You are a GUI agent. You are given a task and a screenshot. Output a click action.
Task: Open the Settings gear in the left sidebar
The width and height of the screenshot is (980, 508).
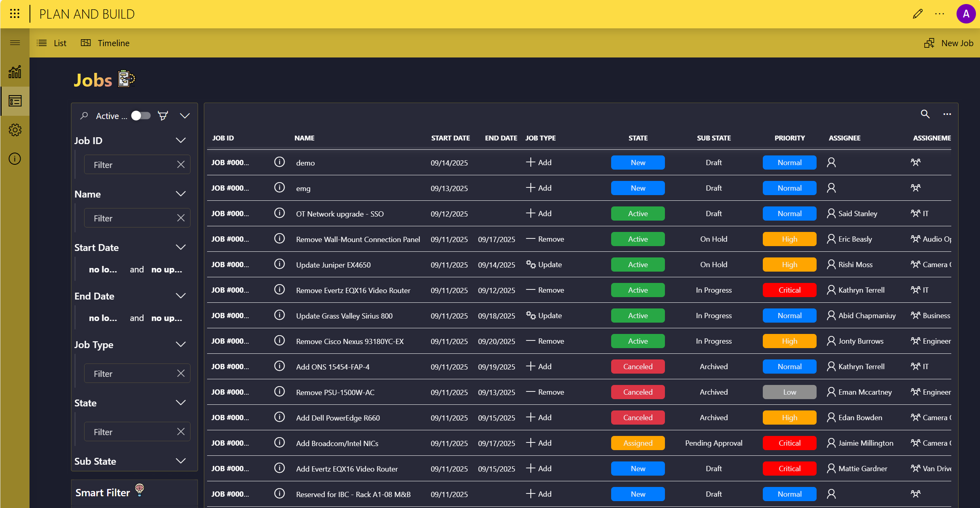point(15,130)
